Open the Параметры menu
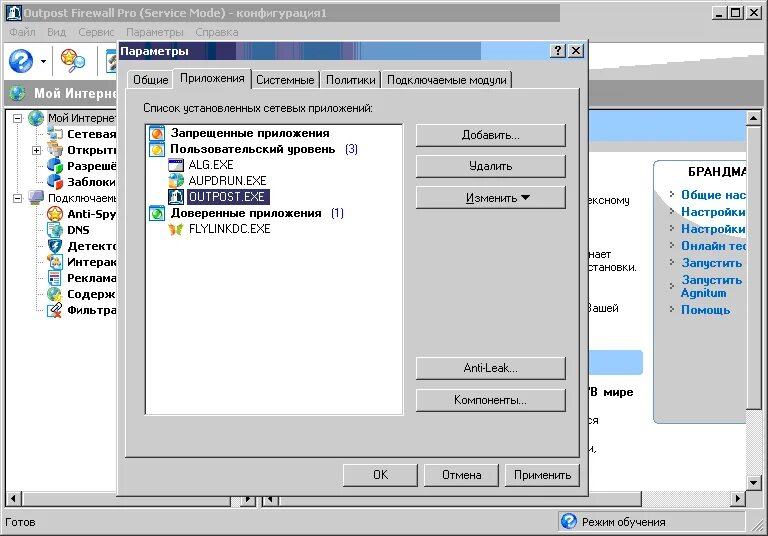This screenshot has height=536, width=768. (155, 32)
